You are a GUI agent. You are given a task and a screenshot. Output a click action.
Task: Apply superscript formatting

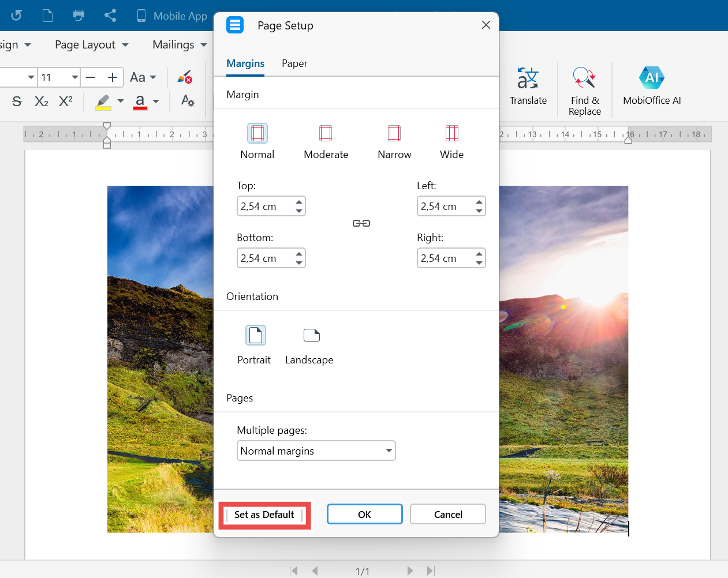pos(66,102)
